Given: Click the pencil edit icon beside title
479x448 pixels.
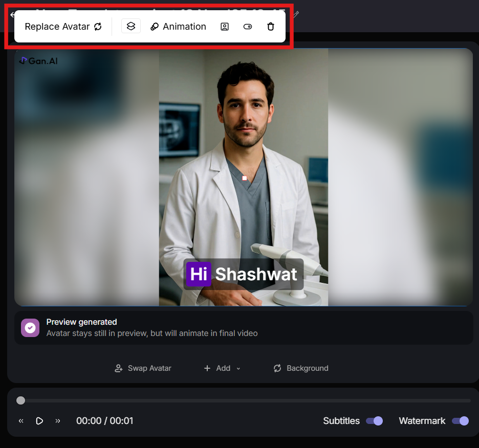Looking at the screenshot, I should click(x=296, y=15).
